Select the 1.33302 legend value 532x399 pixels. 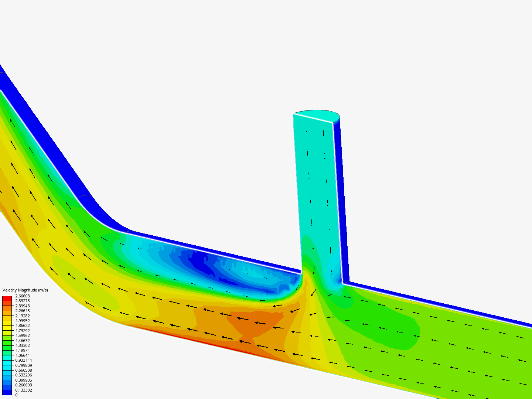click(x=23, y=345)
